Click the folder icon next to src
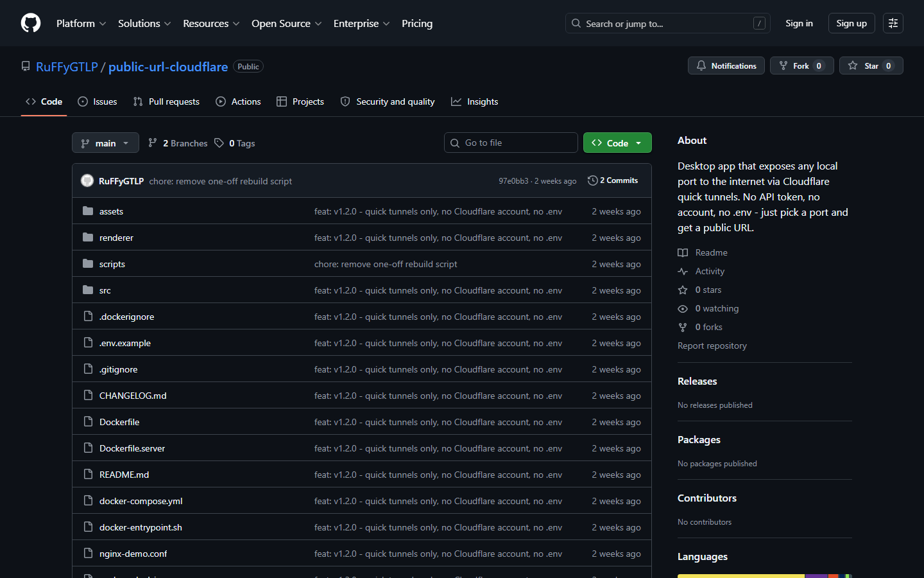Viewport: 924px width, 578px height. point(88,290)
